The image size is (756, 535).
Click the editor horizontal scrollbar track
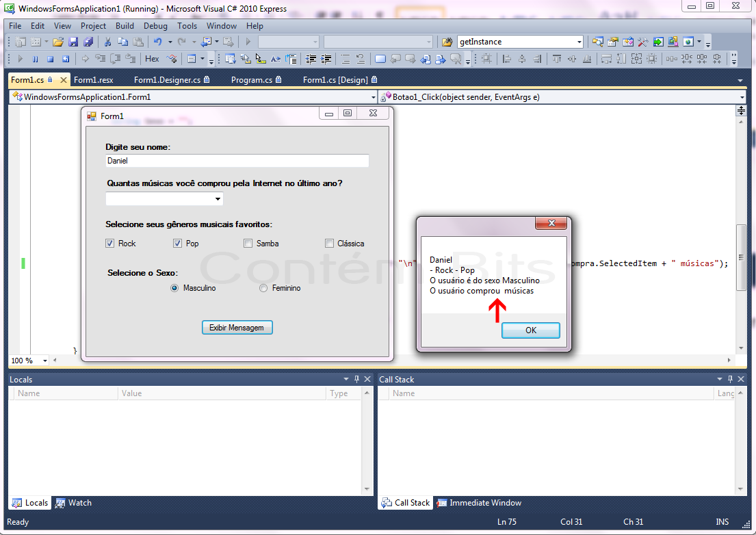[391, 360]
